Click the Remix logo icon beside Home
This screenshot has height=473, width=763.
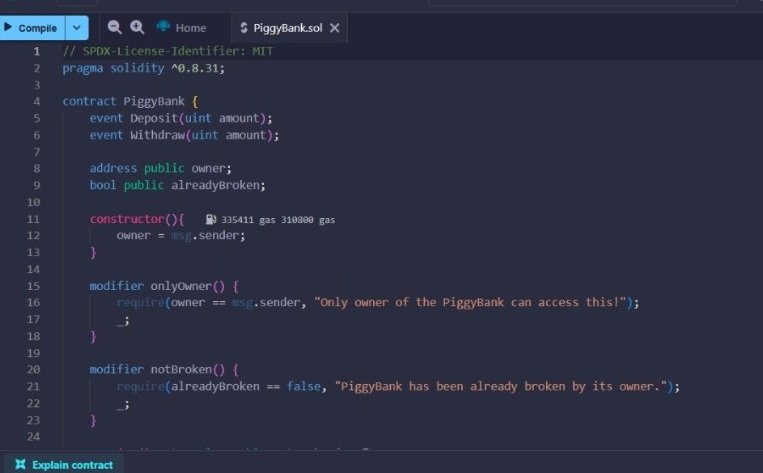point(163,26)
